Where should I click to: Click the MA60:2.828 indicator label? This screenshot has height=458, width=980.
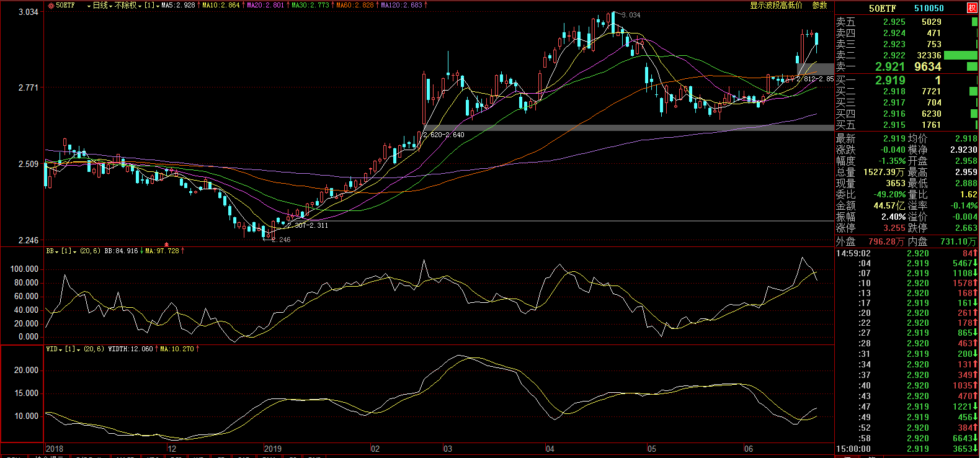pos(355,5)
